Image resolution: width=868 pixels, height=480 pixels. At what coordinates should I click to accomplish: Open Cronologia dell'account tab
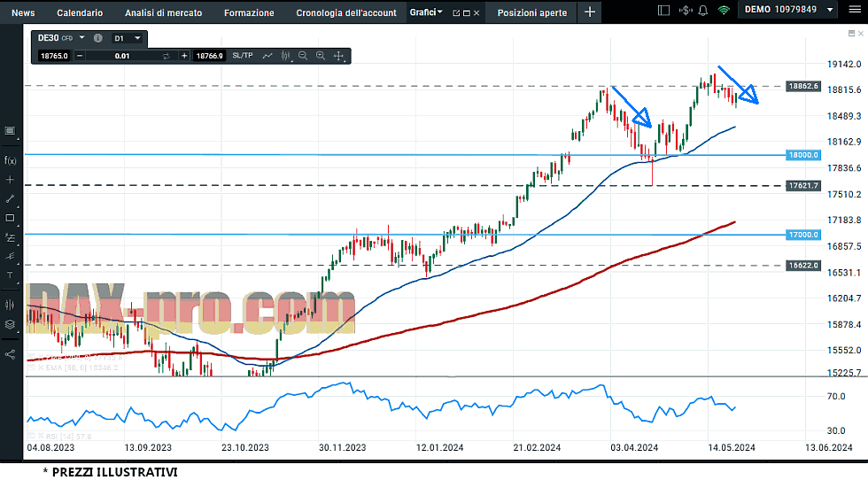(x=346, y=12)
